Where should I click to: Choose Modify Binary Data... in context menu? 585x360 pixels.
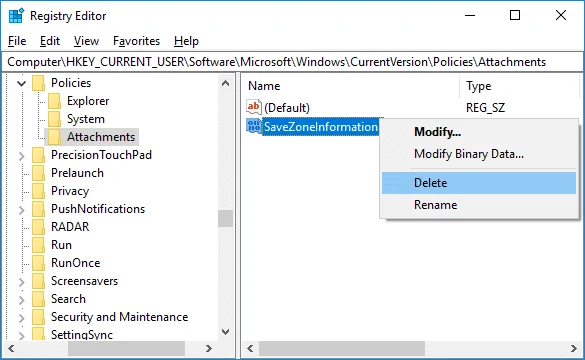click(479, 154)
